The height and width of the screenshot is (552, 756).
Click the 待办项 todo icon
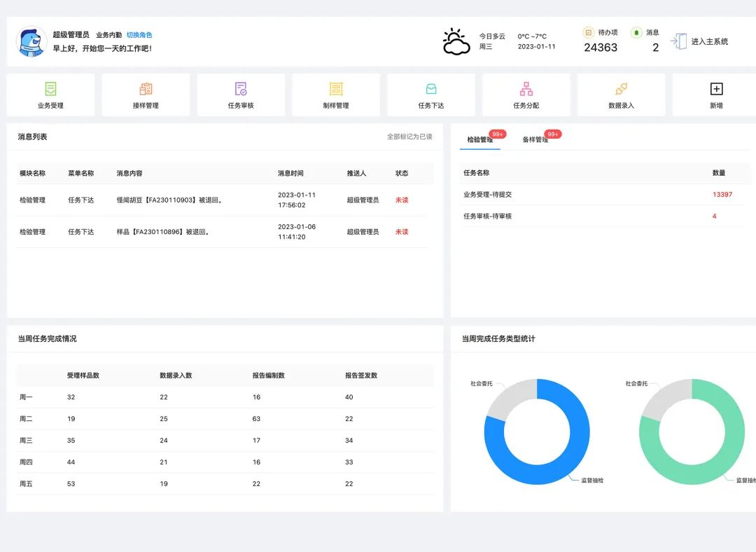pos(588,32)
